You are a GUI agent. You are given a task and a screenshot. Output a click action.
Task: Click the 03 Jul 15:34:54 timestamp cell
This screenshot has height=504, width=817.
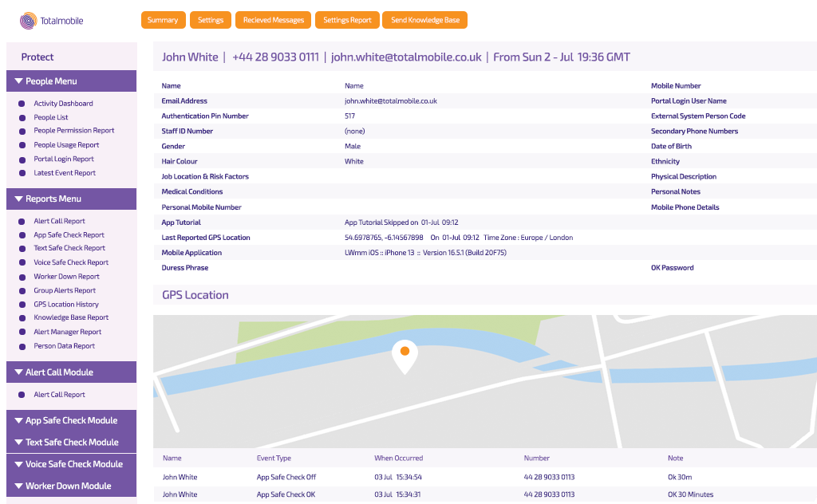point(398,477)
